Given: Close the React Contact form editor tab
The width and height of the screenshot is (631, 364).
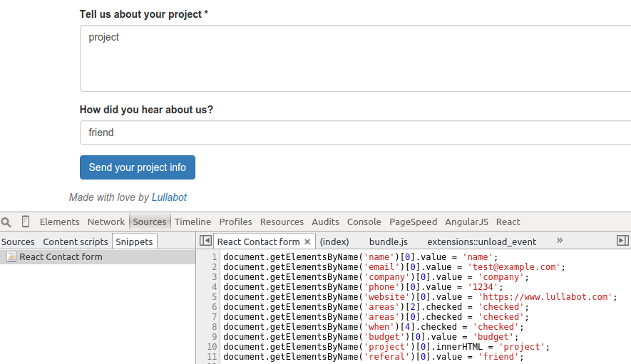Looking at the screenshot, I should pyautogui.click(x=307, y=241).
